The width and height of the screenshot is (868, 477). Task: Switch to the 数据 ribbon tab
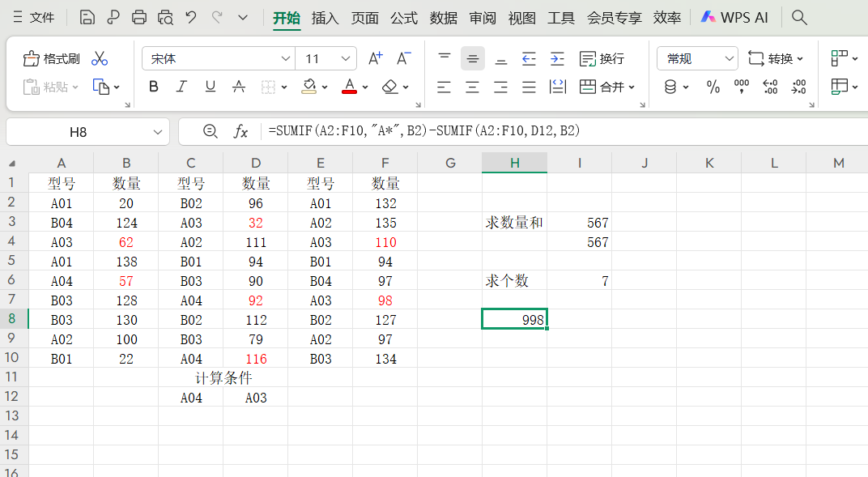(444, 16)
